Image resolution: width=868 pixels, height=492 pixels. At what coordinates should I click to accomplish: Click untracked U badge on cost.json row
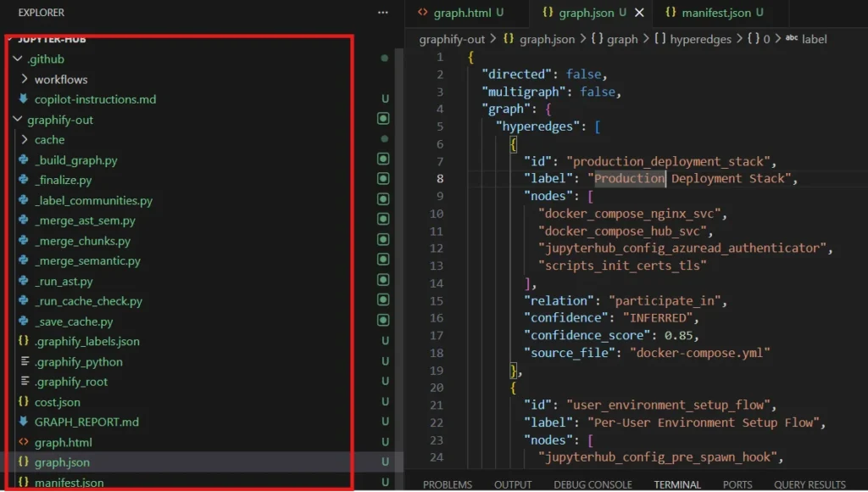coord(385,402)
